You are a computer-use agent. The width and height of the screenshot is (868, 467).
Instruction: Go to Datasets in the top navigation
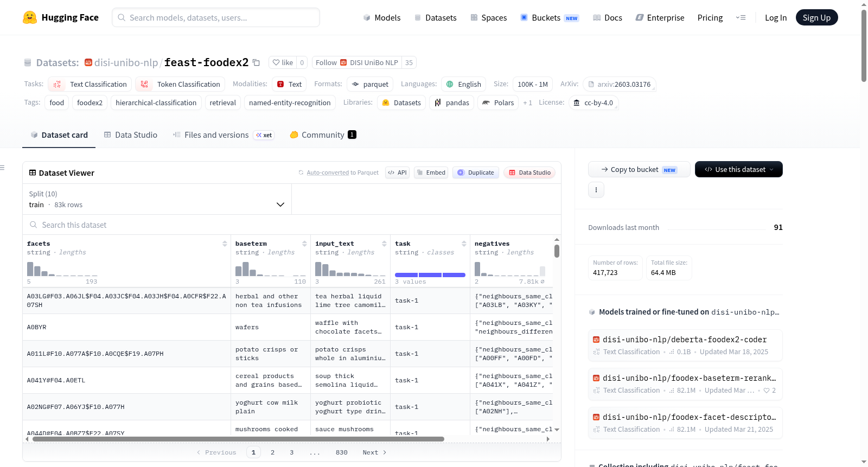coord(435,17)
